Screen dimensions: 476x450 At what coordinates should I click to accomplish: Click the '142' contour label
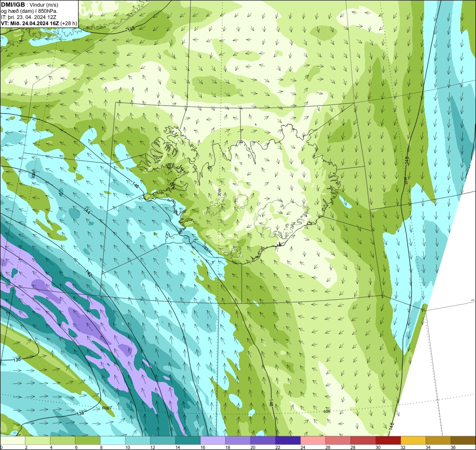click(x=89, y=273)
